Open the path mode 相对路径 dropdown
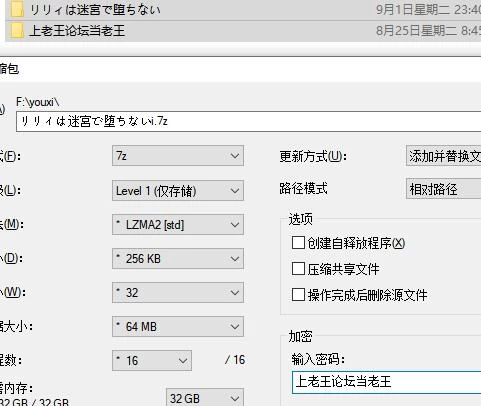The image size is (481, 406). pos(443,189)
